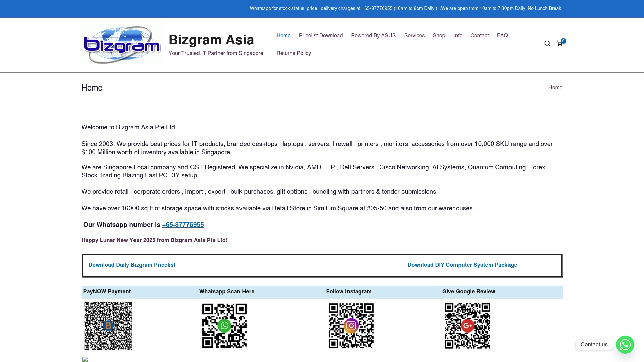
Task: Open Powered By ASUS page
Action: pos(373,35)
